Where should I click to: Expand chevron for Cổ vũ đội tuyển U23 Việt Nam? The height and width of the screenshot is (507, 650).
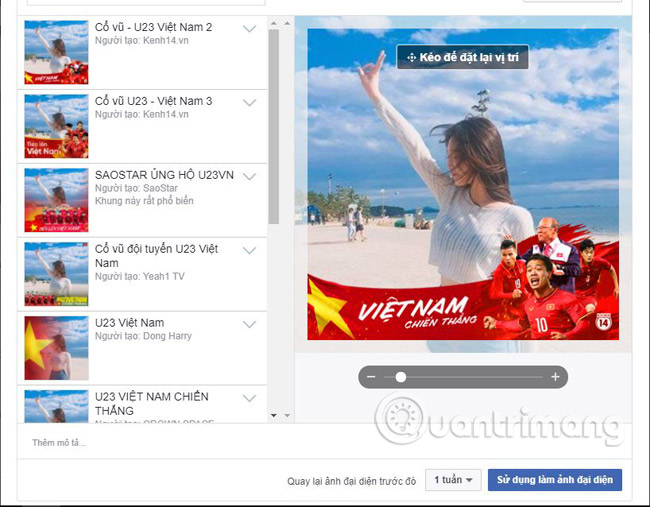click(x=249, y=250)
